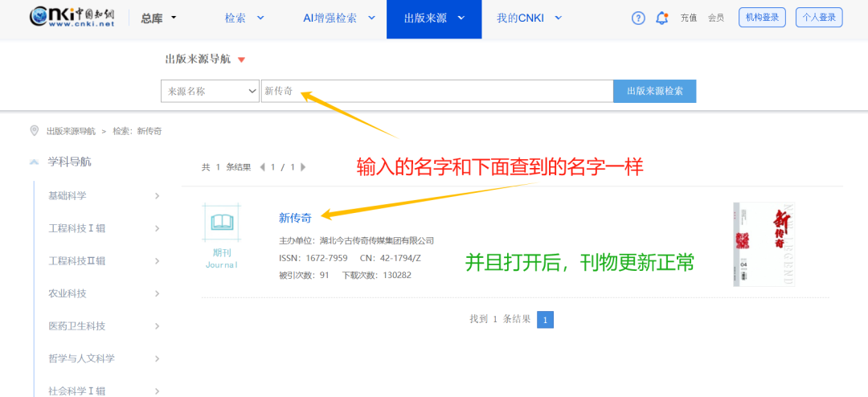868x397 pixels.
Task: Click the 下载次数 130282 text
Action: 376,275
